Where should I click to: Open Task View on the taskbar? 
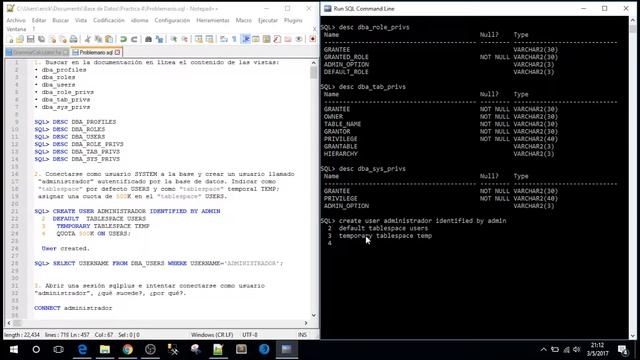58,349
